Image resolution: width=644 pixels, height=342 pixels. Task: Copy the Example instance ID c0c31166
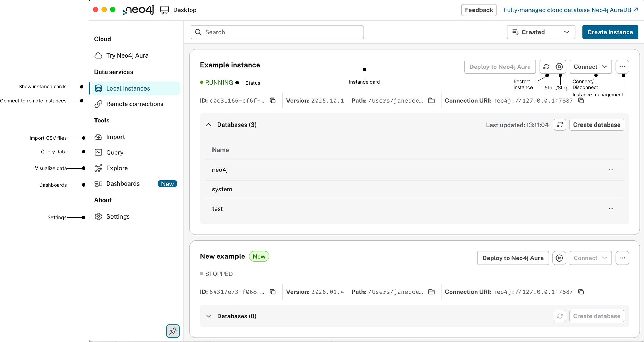[273, 101]
